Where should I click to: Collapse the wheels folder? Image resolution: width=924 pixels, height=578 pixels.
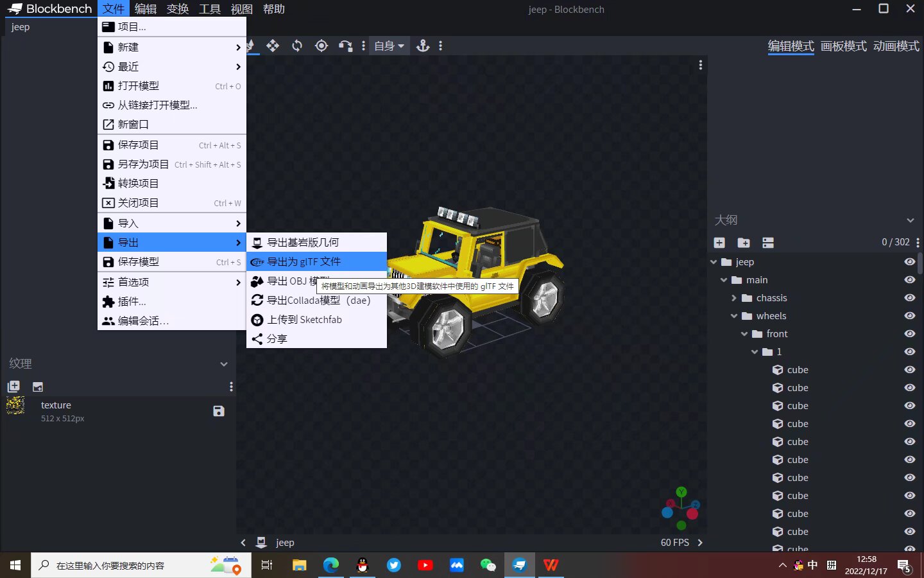(734, 316)
